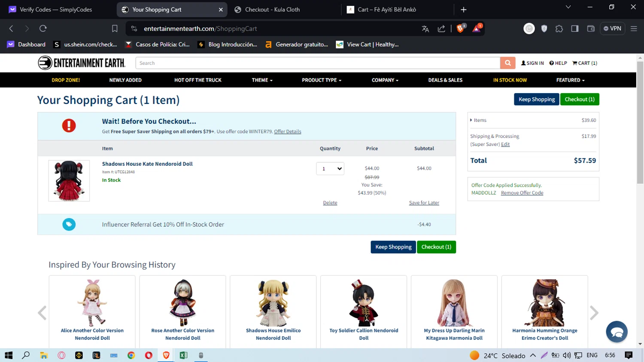Open the In Stock Now menu item
Image resolution: width=644 pixels, height=362 pixels.
click(x=510, y=80)
